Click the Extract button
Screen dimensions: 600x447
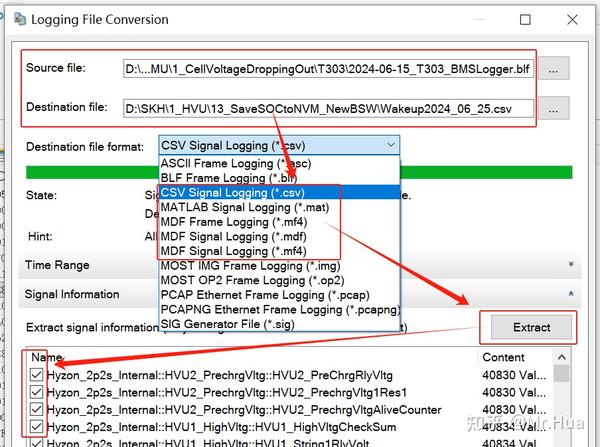tap(532, 327)
